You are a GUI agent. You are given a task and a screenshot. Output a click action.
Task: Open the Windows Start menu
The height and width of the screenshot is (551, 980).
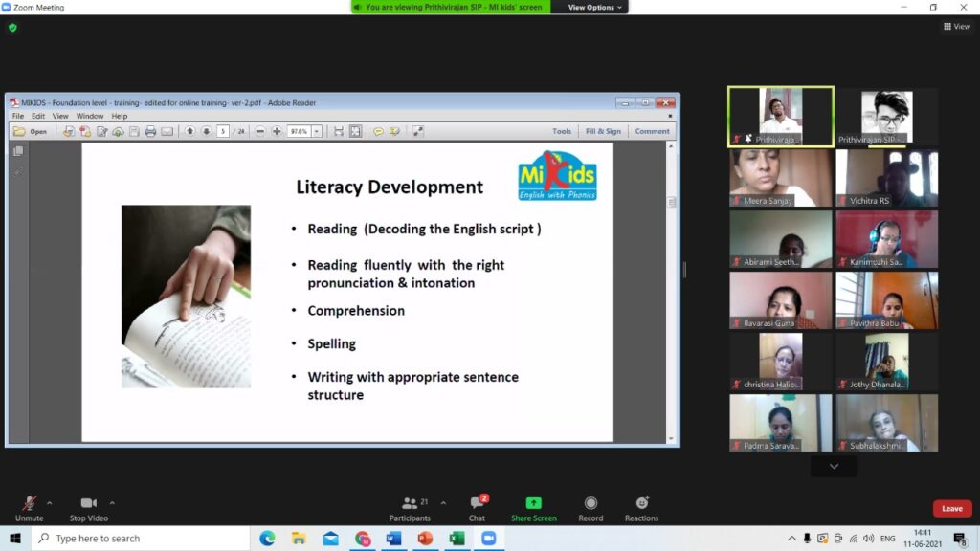click(15, 539)
